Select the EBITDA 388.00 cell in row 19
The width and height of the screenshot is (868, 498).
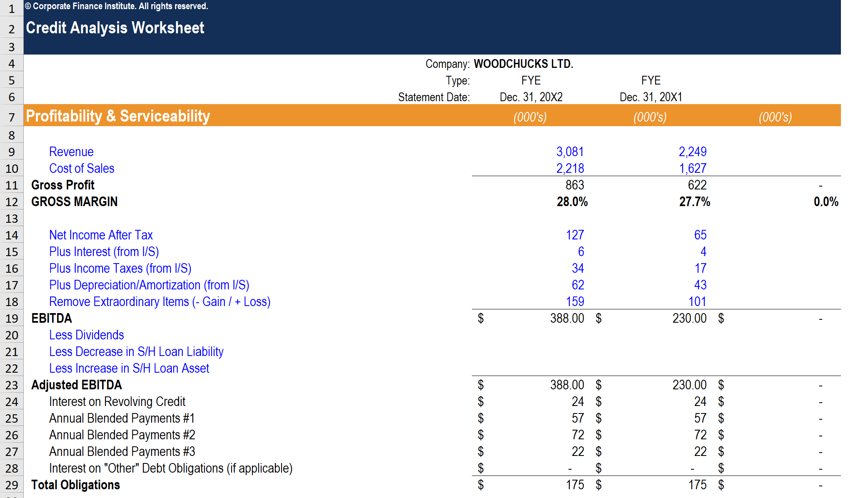[566, 318]
